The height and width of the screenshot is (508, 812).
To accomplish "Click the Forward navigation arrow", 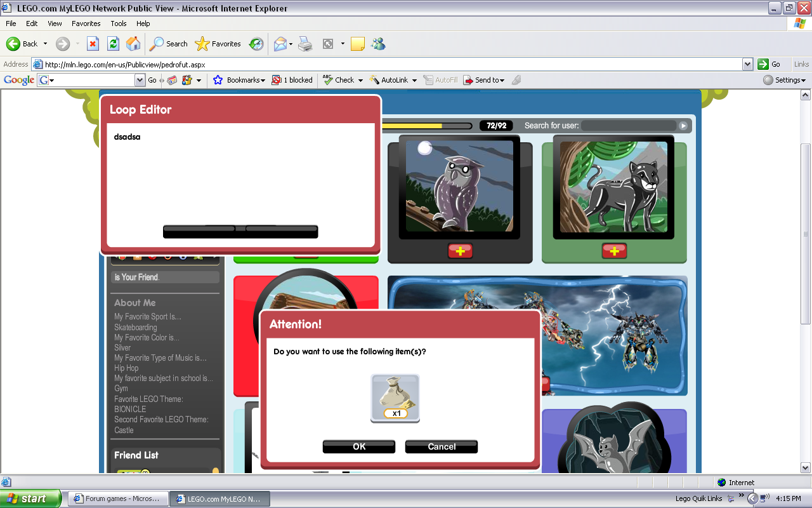I will 62,44.
